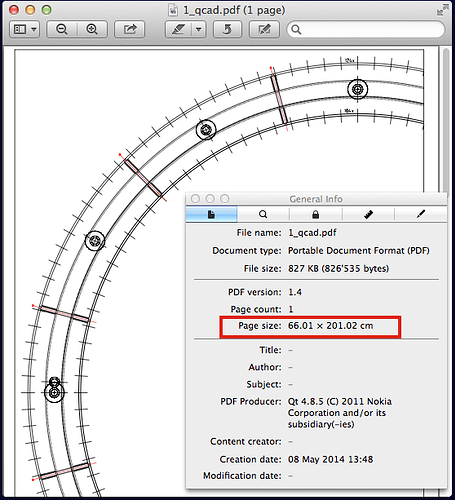Viewport: 455px width, 500px height.
Task: Switch to Keywords search tab in inspector
Action: pyautogui.click(x=263, y=214)
